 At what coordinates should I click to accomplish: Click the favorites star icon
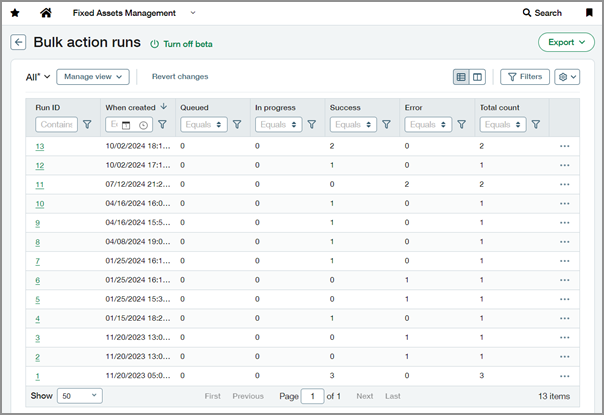click(14, 13)
